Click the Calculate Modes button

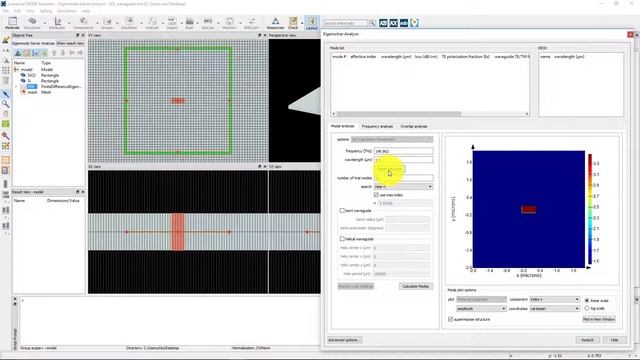[x=416, y=286]
